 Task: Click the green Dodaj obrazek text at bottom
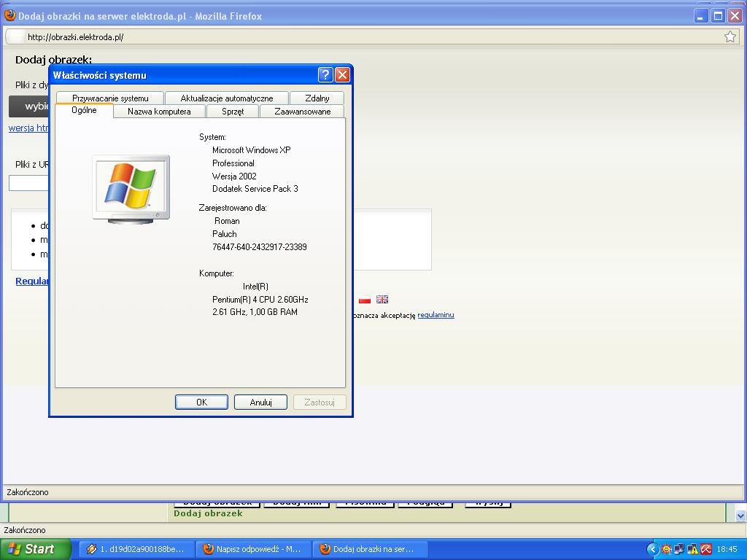point(208,513)
